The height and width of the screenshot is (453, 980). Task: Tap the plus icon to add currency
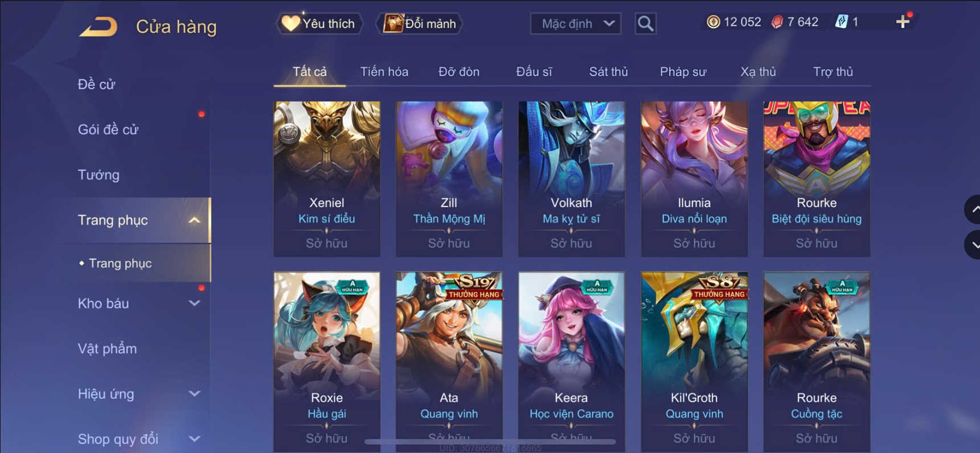[x=903, y=22]
